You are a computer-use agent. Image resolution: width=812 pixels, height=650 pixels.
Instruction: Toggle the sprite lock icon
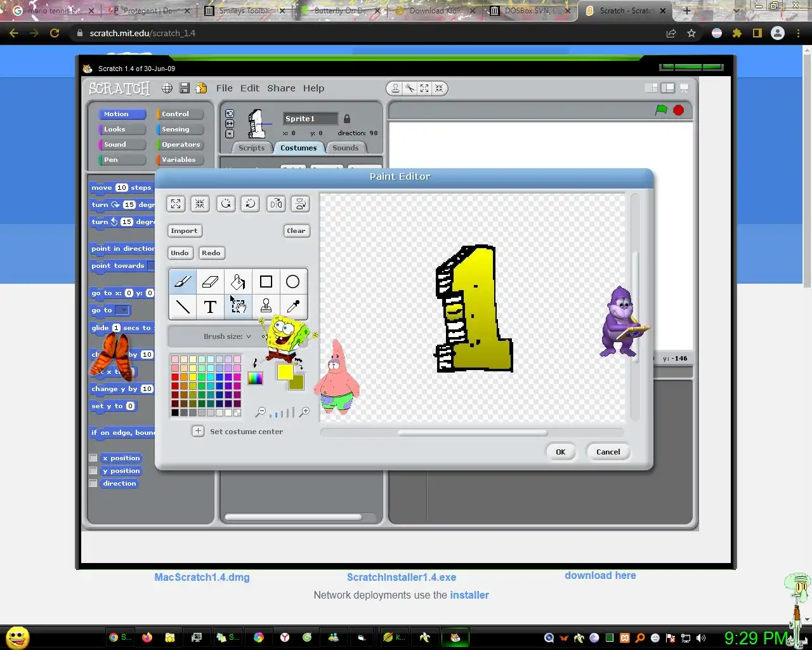(x=346, y=119)
